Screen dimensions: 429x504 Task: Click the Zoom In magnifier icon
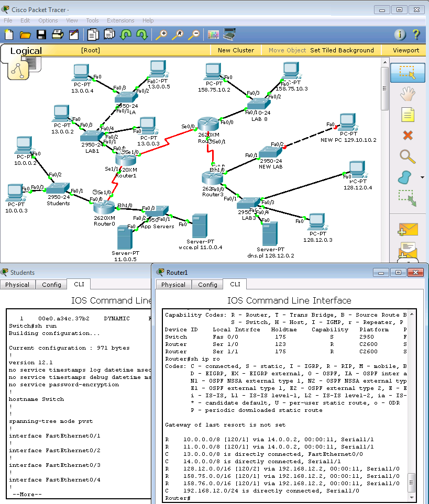coord(161,35)
